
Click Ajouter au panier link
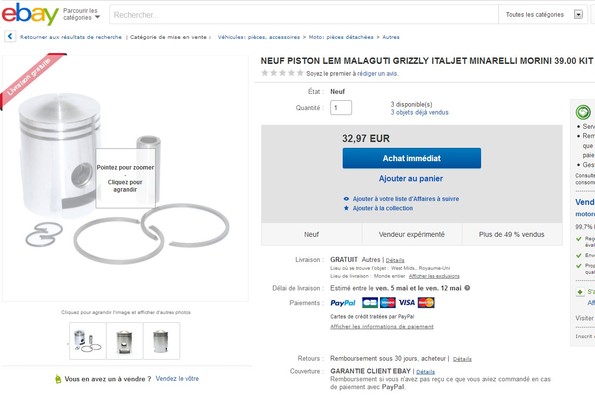pos(411,179)
